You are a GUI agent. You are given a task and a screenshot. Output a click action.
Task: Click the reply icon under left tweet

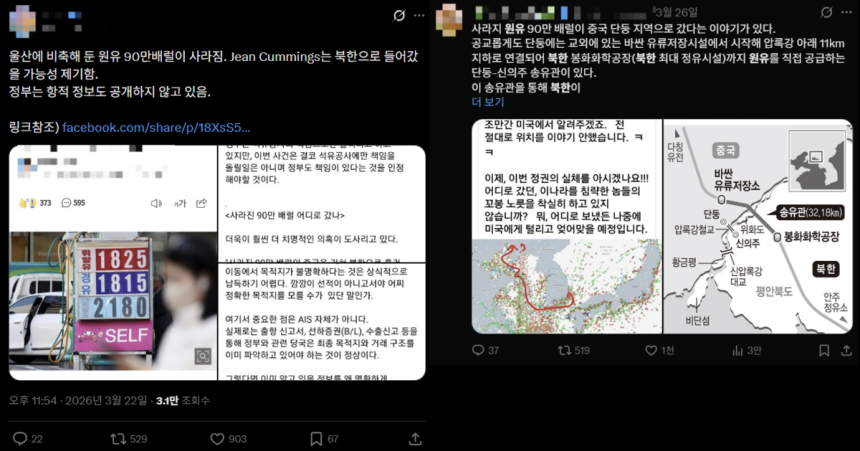click(x=20, y=439)
